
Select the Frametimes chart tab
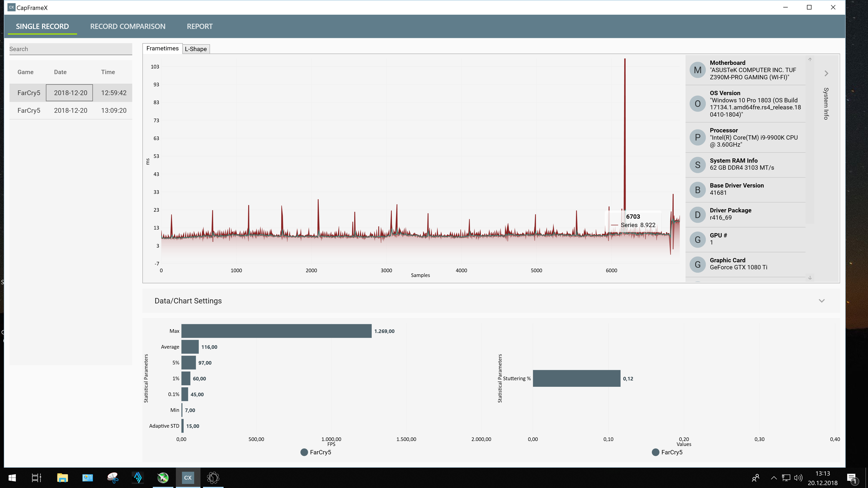(163, 49)
